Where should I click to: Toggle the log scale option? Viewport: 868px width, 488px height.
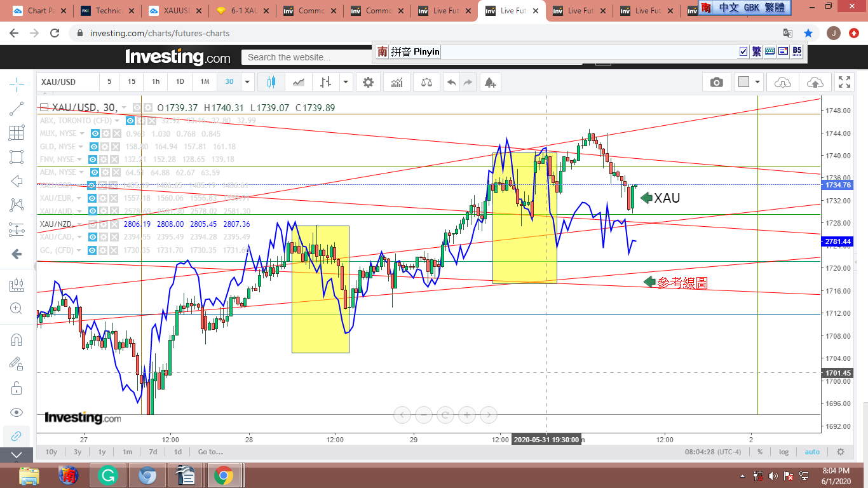coord(783,452)
